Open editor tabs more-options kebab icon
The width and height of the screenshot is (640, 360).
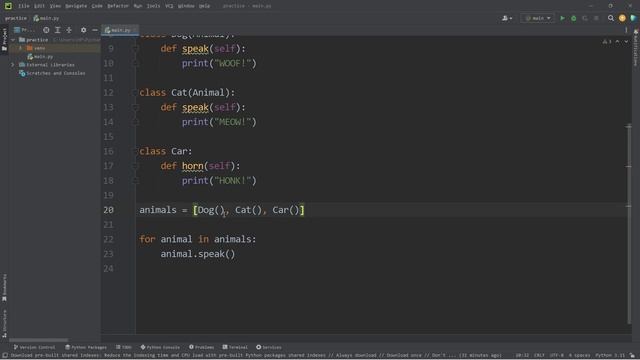tap(626, 30)
